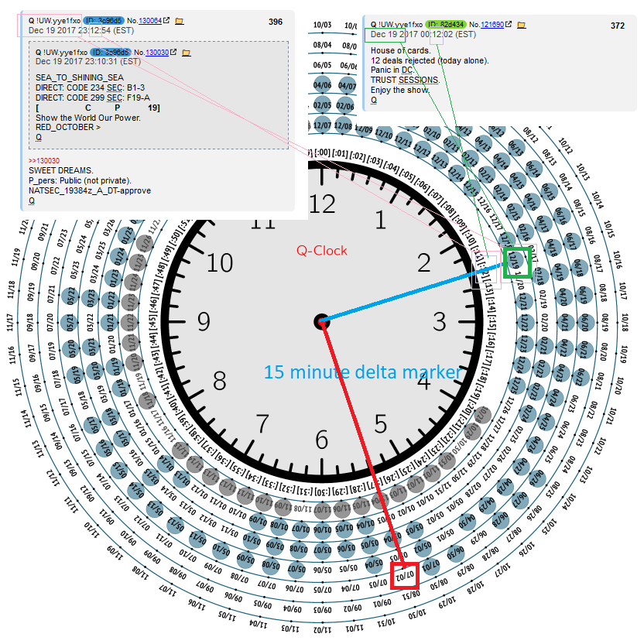Screen dimensions: 644x644
Task: Click the 08/04 date at the top column
Action: (323, 44)
